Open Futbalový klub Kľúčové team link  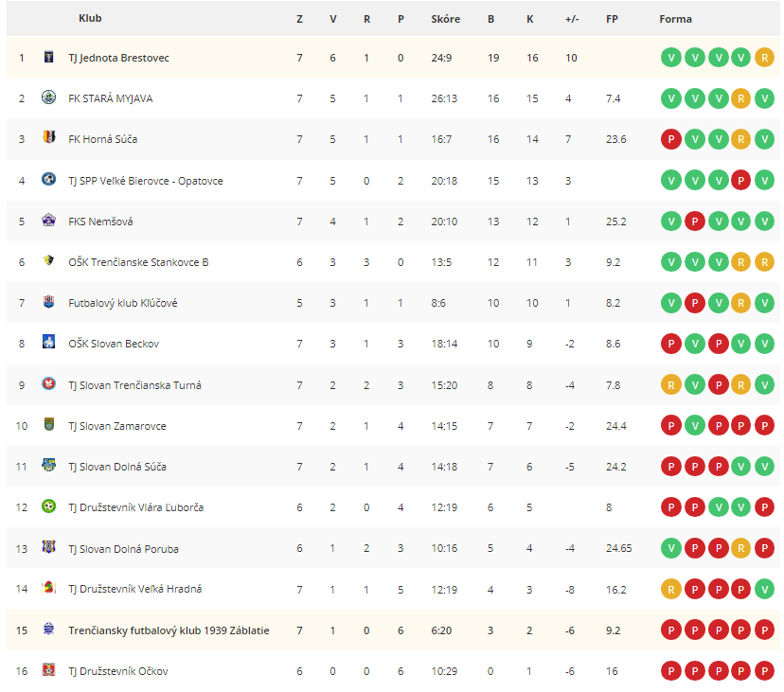point(123,303)
